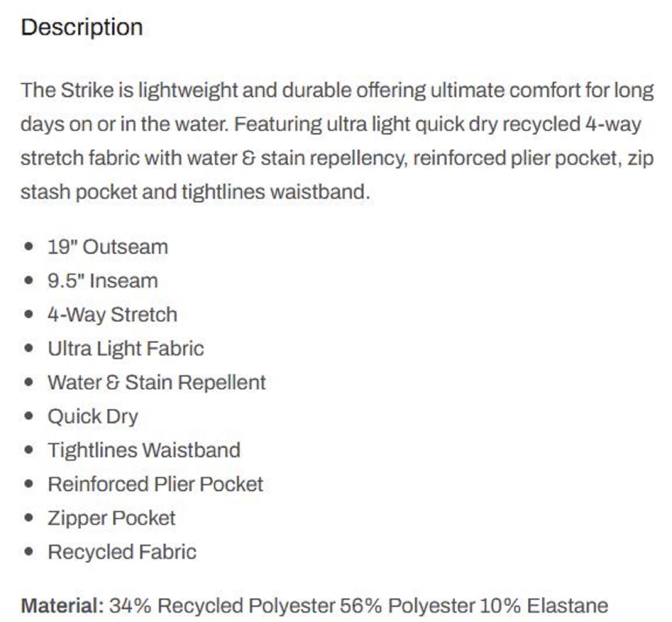Click the Ultra Light Fabric item

(126, 349)
